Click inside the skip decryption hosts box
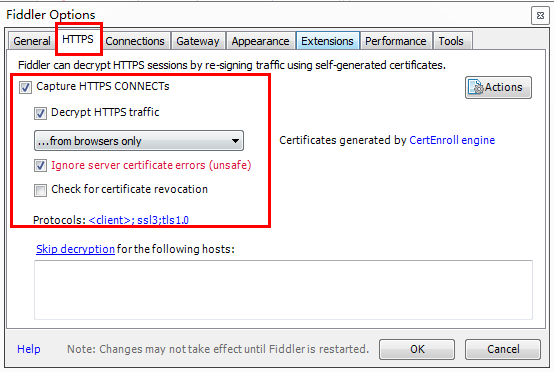This screenshot has width=554, height=372. tap(283, 290)
